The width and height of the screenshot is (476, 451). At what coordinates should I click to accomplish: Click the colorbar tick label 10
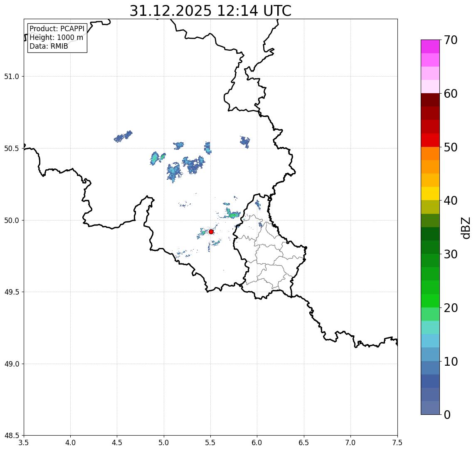[451, 362]
